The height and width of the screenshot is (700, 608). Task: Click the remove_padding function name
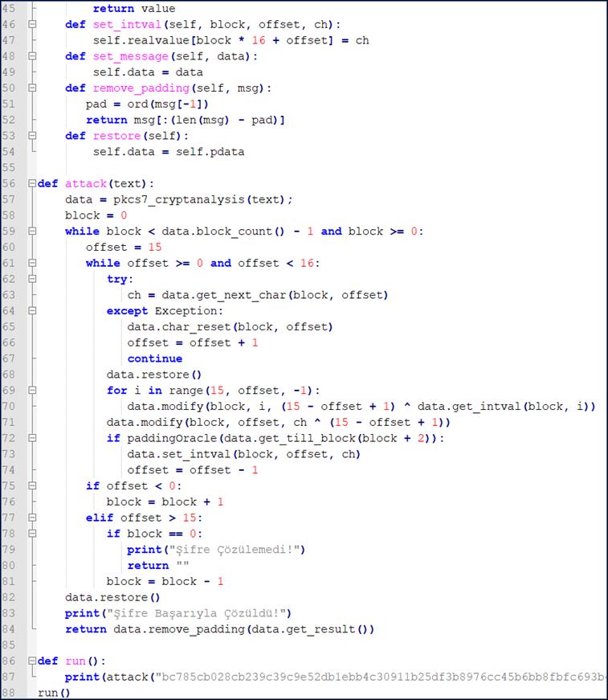(x=141, y=88)
